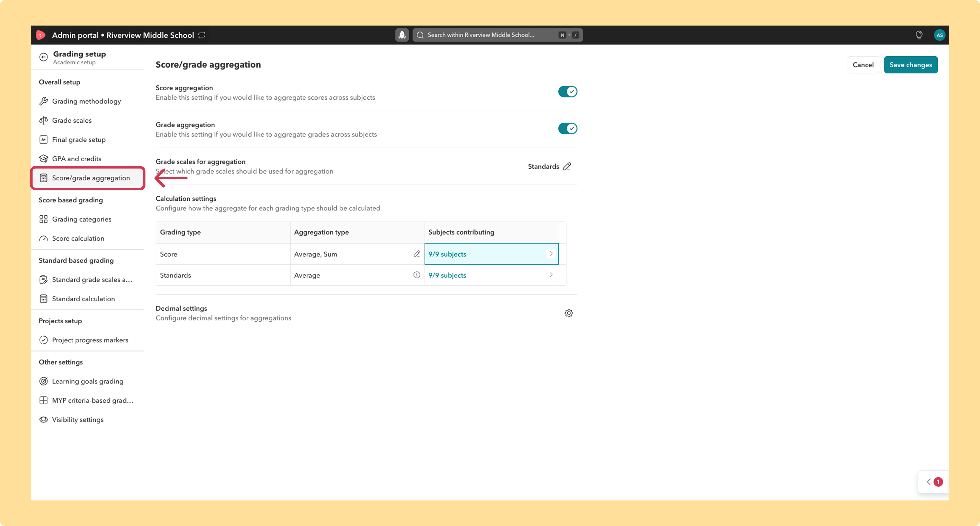
Task: Open Grade scales settings
Action: (87, 120)
